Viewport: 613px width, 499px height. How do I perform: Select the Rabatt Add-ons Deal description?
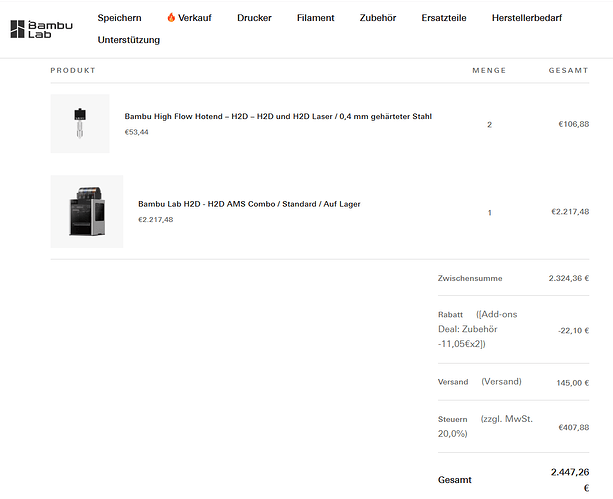click(477, 329)
